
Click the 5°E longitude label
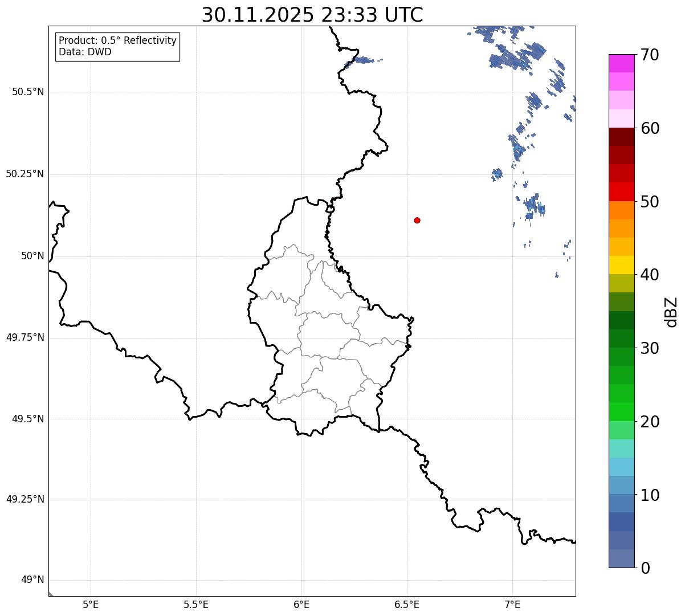[91, 605]
